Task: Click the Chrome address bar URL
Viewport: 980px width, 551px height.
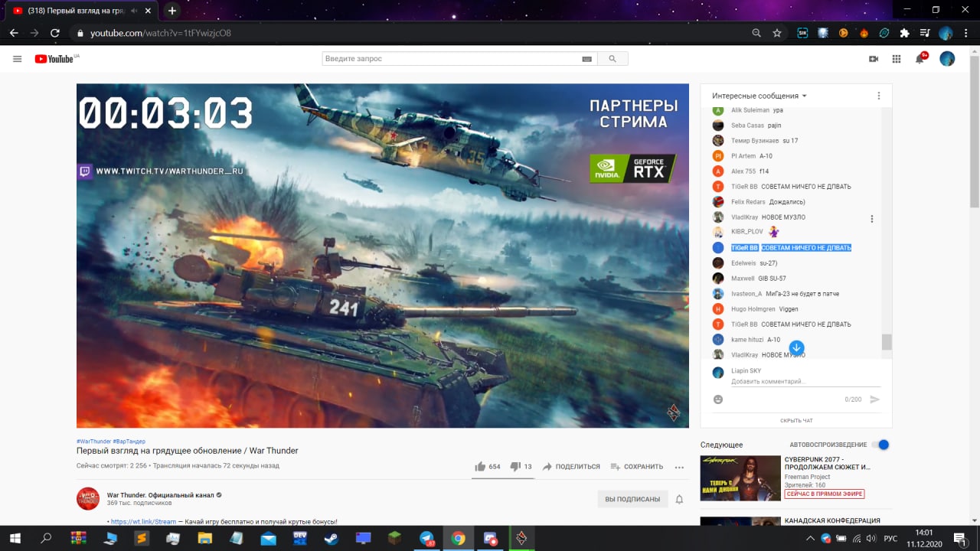Action: (161, 33)
